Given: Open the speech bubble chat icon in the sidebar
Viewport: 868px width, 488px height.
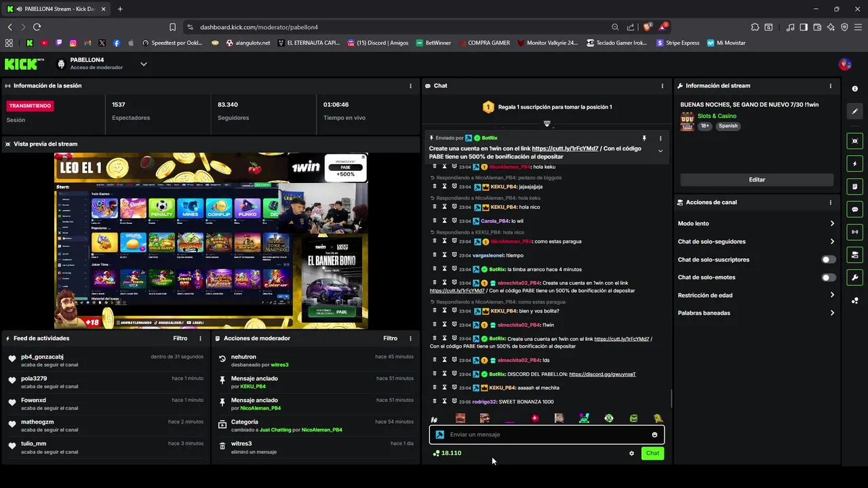Looking at the screenshot, I should pos(854,209).
